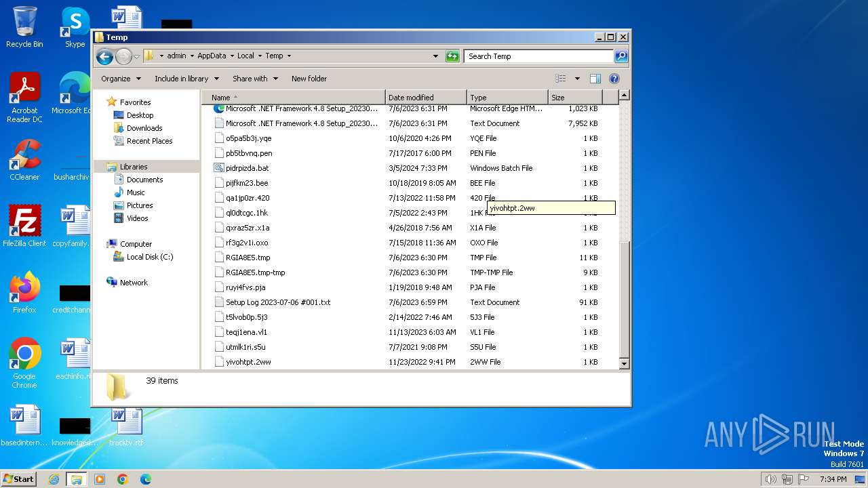The height and width of the screenshot is (488, 868).
Task: Launch Chrome from the taskbar
Action: pyautogui.click(x=123, y=479)
